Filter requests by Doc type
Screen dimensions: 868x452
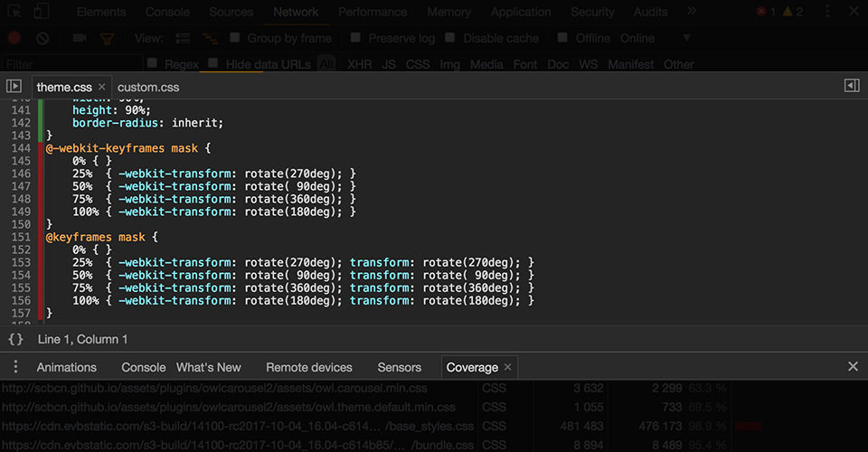558,64
